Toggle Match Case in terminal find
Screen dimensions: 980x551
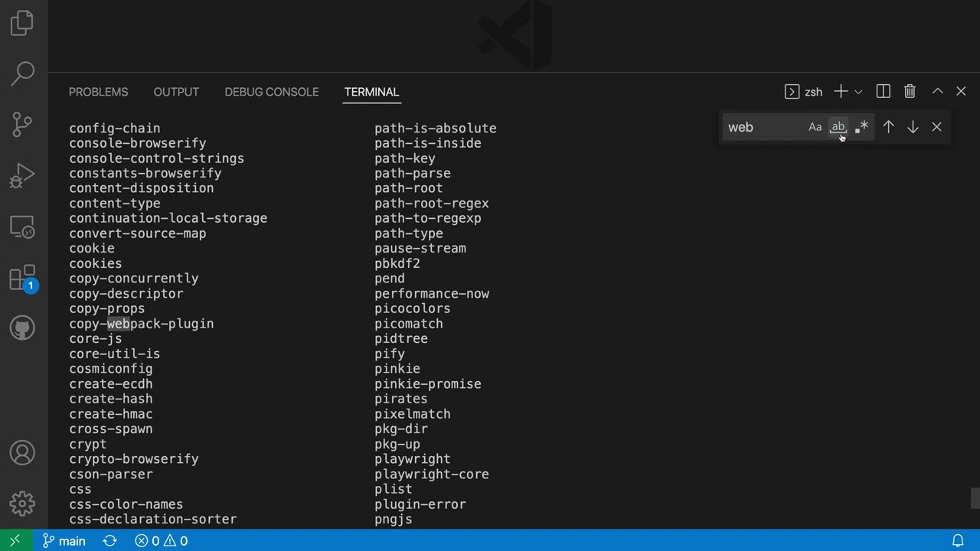coord(815,127)
